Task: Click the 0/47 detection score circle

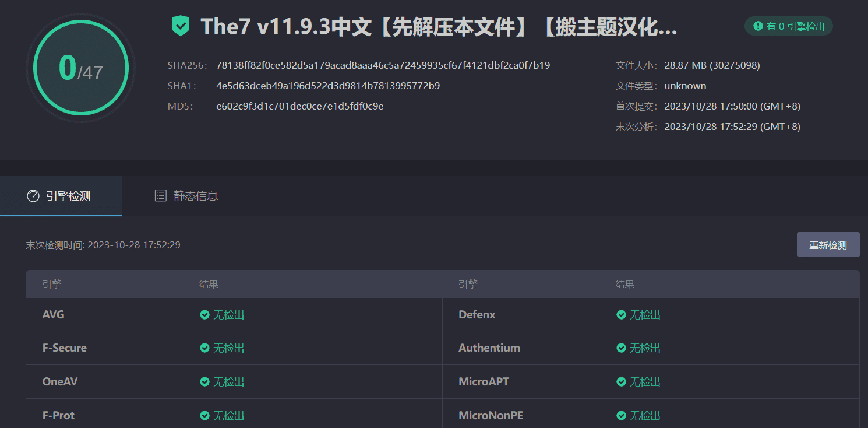Action: [x=81, y=68]
